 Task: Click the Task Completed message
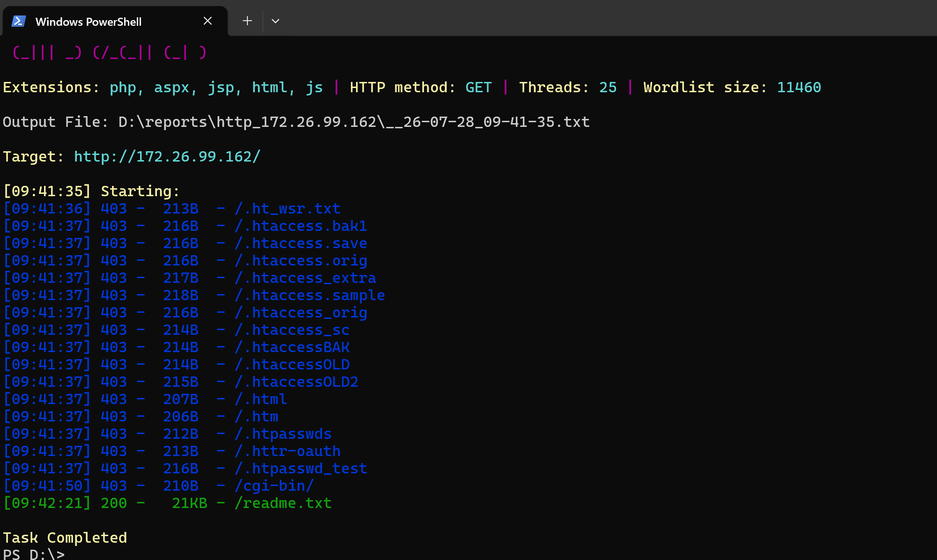65,538
